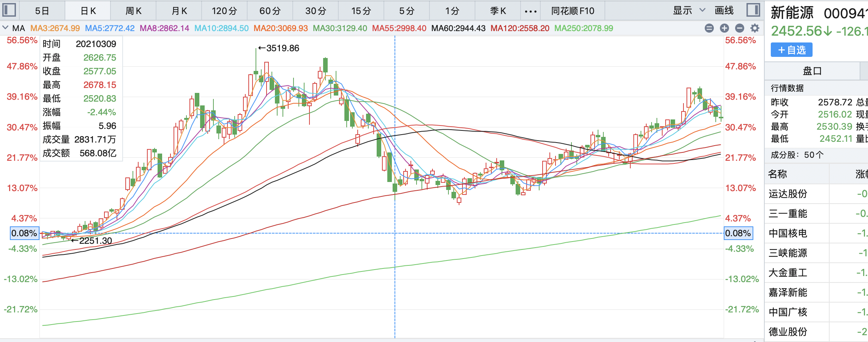Image resolution: width=868 pixels, height=342 pixels.
Task: Click the 画线 draw line button
Action: point(724,11)
